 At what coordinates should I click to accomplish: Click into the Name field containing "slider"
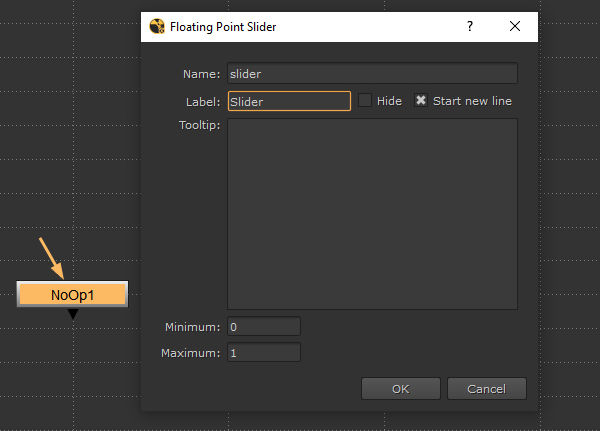point(372,74)
